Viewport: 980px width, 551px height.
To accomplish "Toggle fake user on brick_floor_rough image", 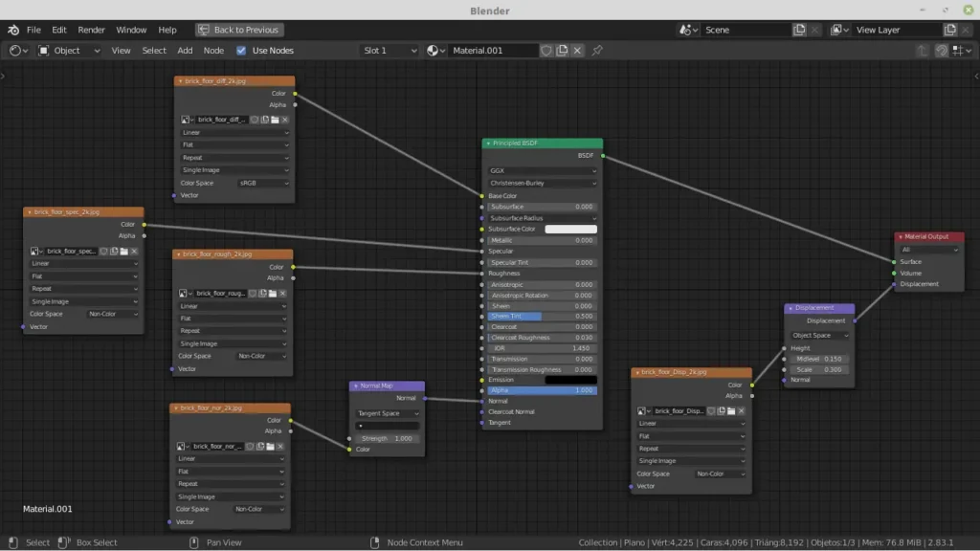I will point(253,293).
